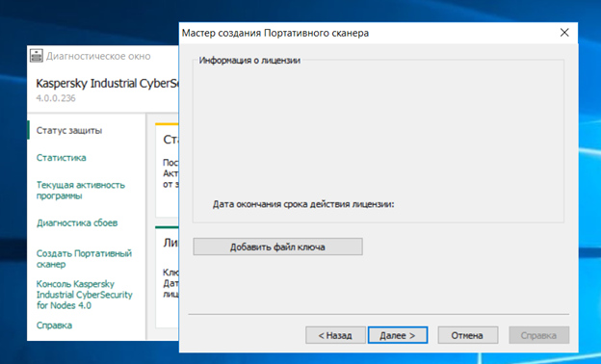Open the Статус защиты section
Screen dimensions: 601x364
click(x=69, y=131)
